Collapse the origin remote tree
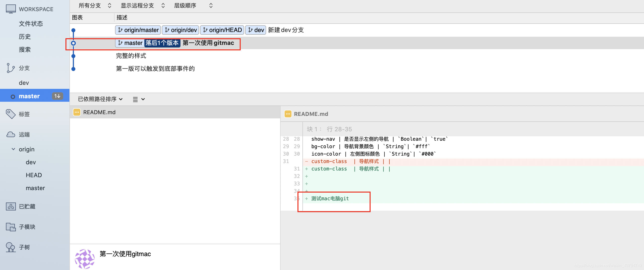Viewport: 644px width, 270px height. 13,149
